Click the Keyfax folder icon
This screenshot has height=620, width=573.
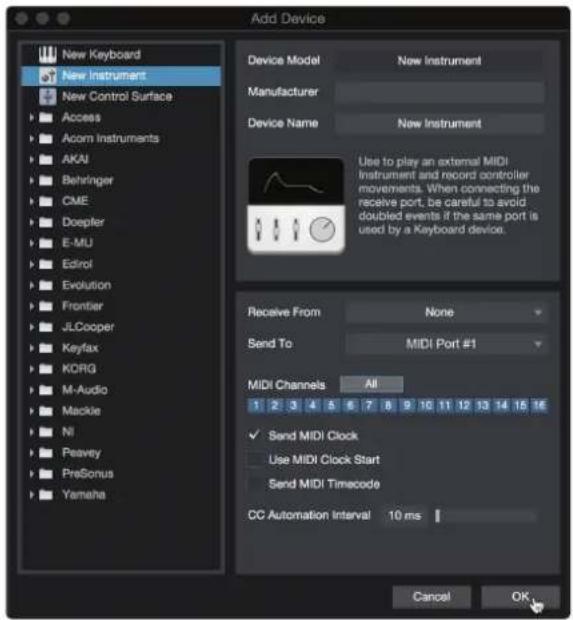point(46,348)
